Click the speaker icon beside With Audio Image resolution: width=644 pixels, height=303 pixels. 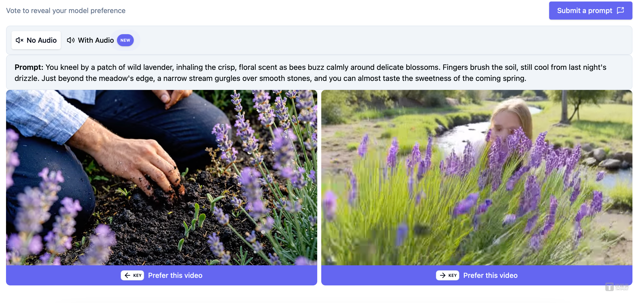click(71, 40)
